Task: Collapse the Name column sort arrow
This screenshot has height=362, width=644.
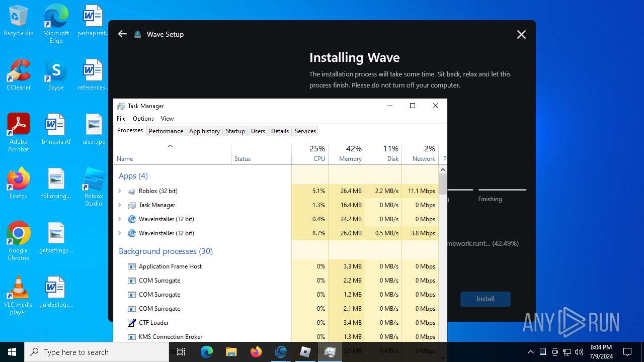Action: (x=170, y=146)
